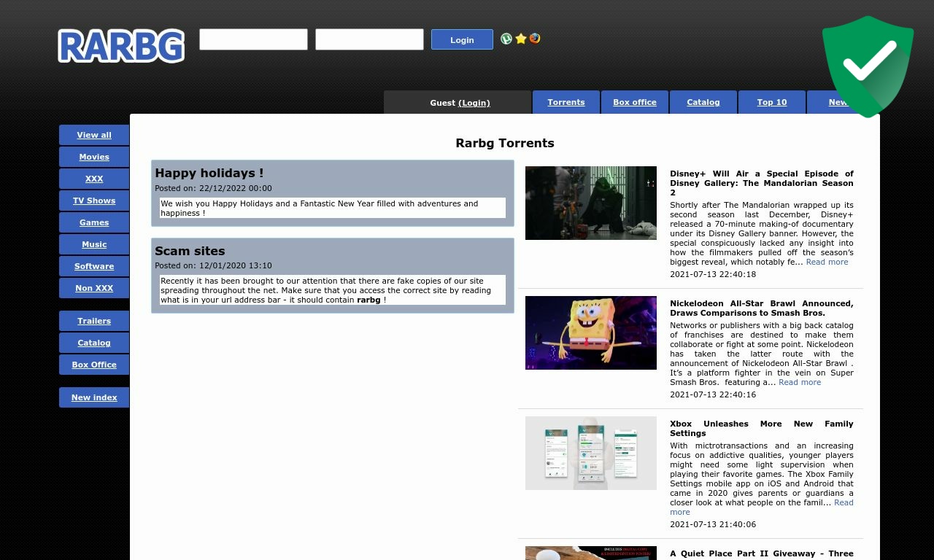The height and width of the screenshot is (560, 934).
Task: Open Catalog in the left sidebar
Action: point(94,343)
